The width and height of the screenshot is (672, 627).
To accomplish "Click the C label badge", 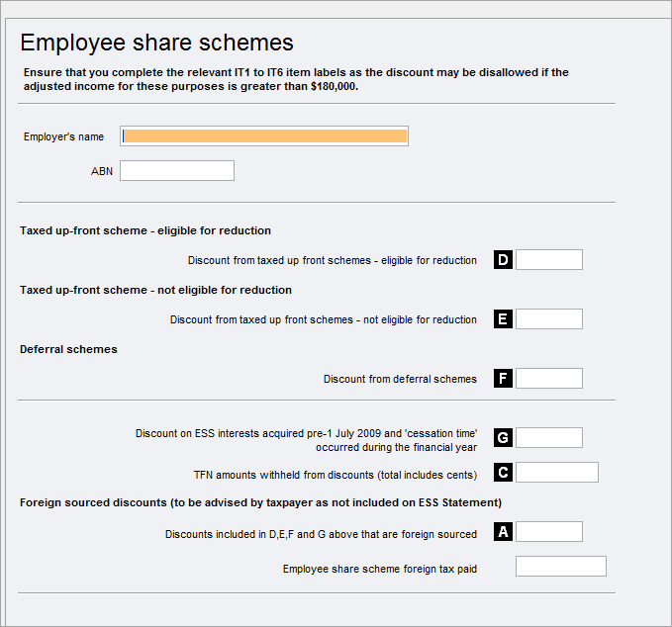I will [503, 473].
